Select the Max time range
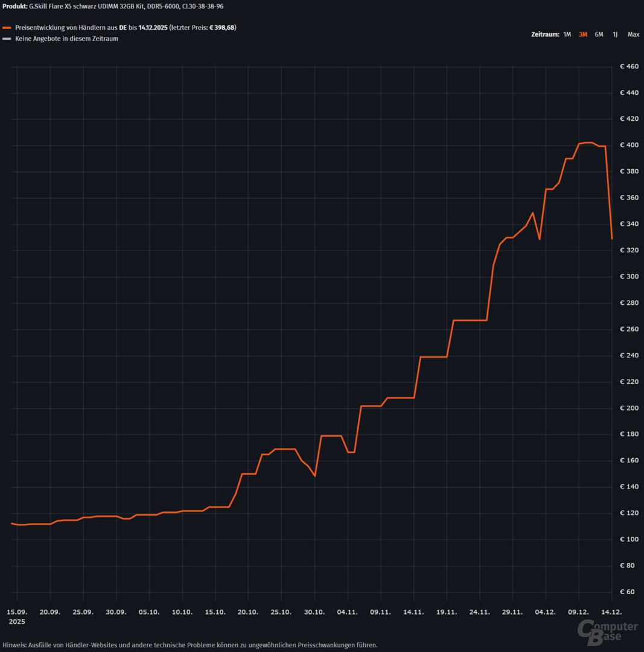 pyautogui.click(x=633, y=34)
